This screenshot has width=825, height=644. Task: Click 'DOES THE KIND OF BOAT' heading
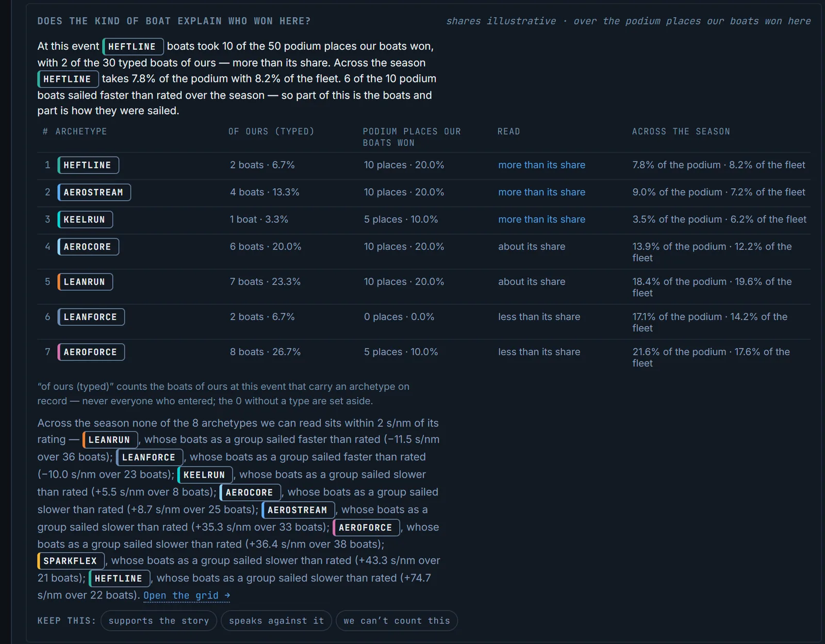tap(174, 21)
